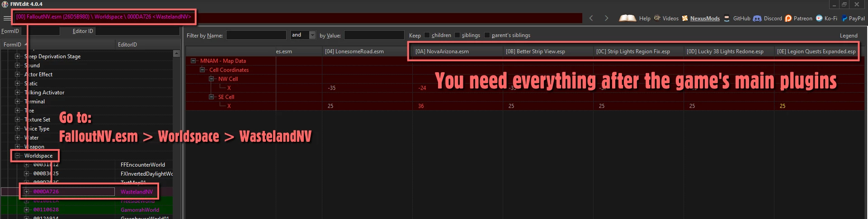Expand the Talking Activator node
Viewport: 868px width, 219px height.
pos(17,93)
